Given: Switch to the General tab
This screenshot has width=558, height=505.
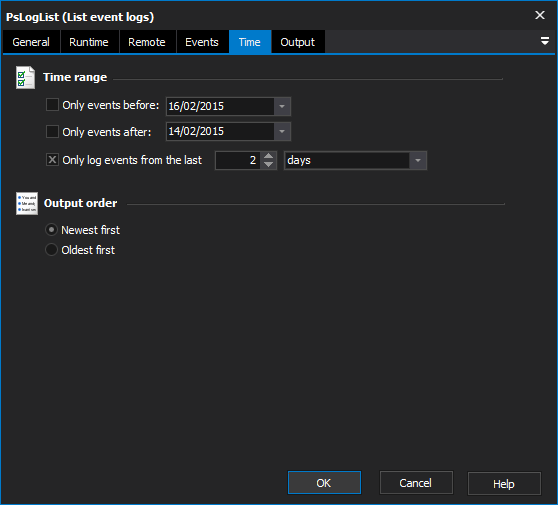Looking at the screenshot, I should click(x=31, y=42).
